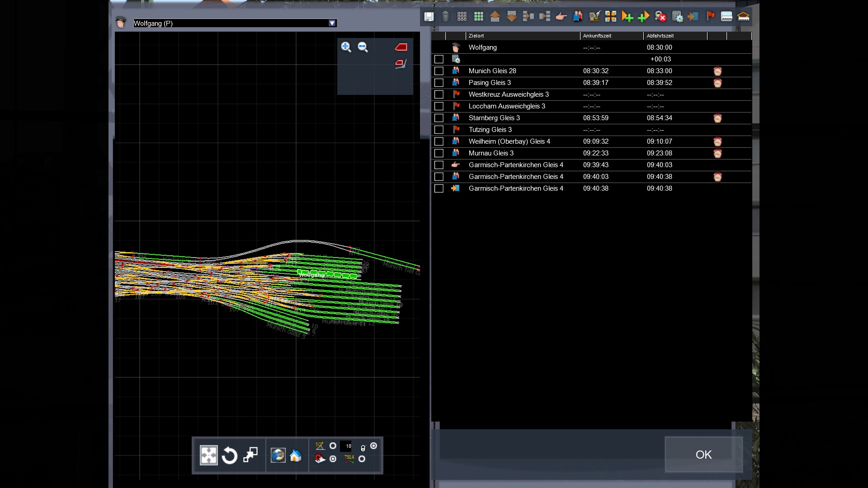The width and height of the screenshot is (868, 488).
Task: Tick checkbox for Garmisch-Partenkirchen 09:39:43 row
Action: 439,165
